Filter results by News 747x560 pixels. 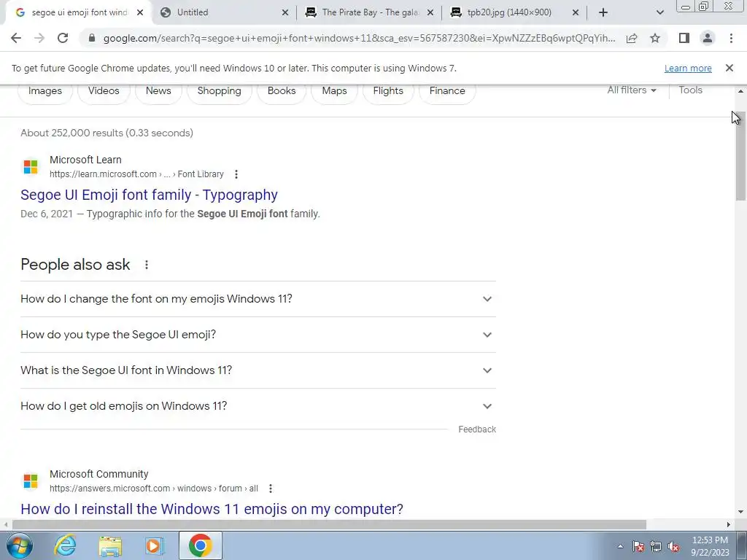pos(158,91)
